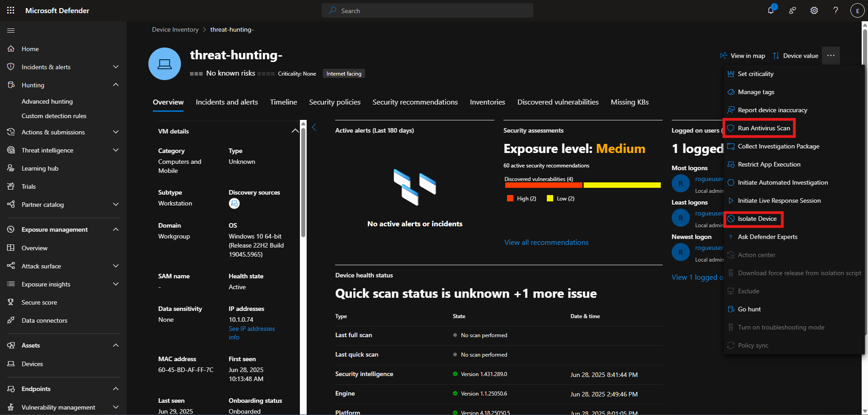Go to Home in sidebar
This screenshot has height=415, width=868.
pos(30,49)
